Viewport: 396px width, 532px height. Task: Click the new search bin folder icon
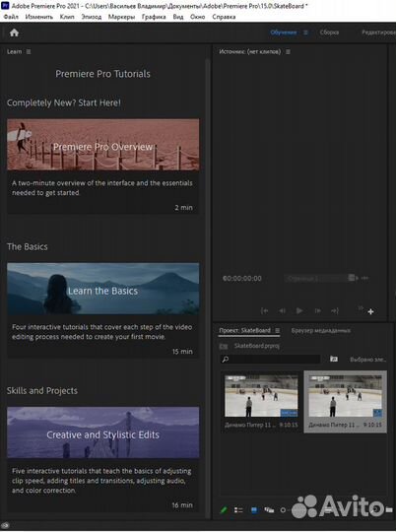tap(334, 359)
